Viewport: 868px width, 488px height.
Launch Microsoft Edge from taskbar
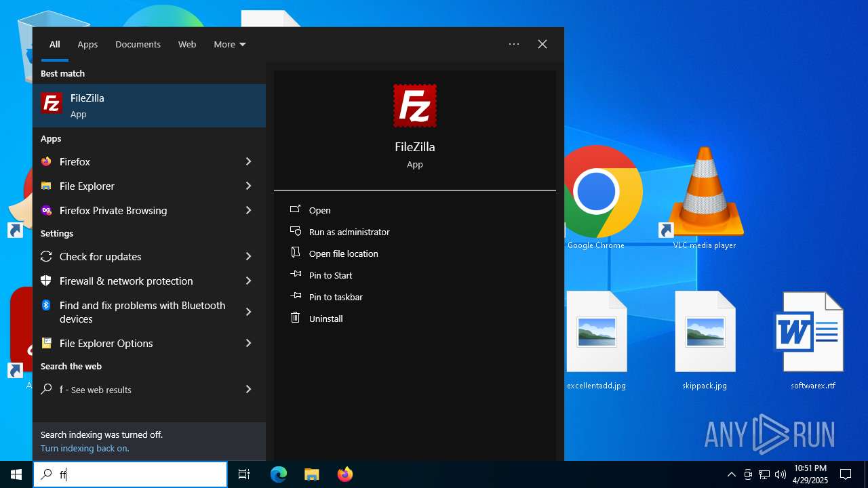click(279, 474)
